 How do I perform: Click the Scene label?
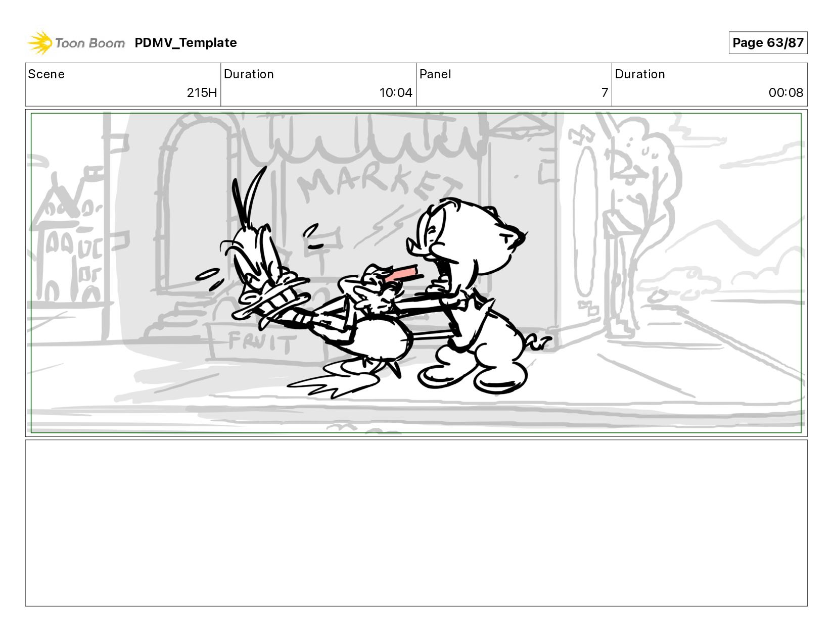(47, 74)
